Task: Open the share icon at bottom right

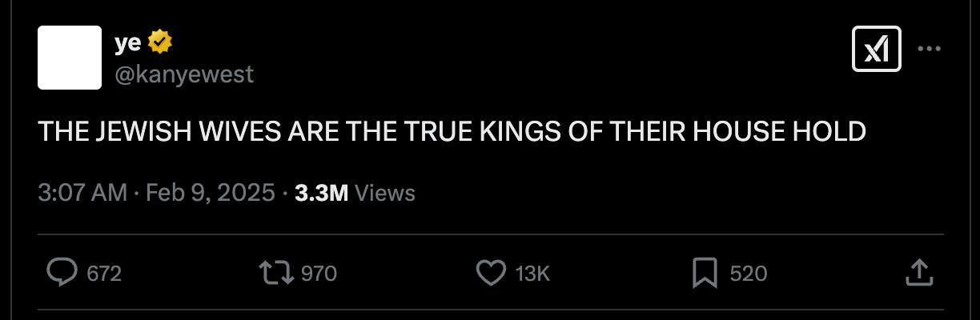Action: pos(919,274)
